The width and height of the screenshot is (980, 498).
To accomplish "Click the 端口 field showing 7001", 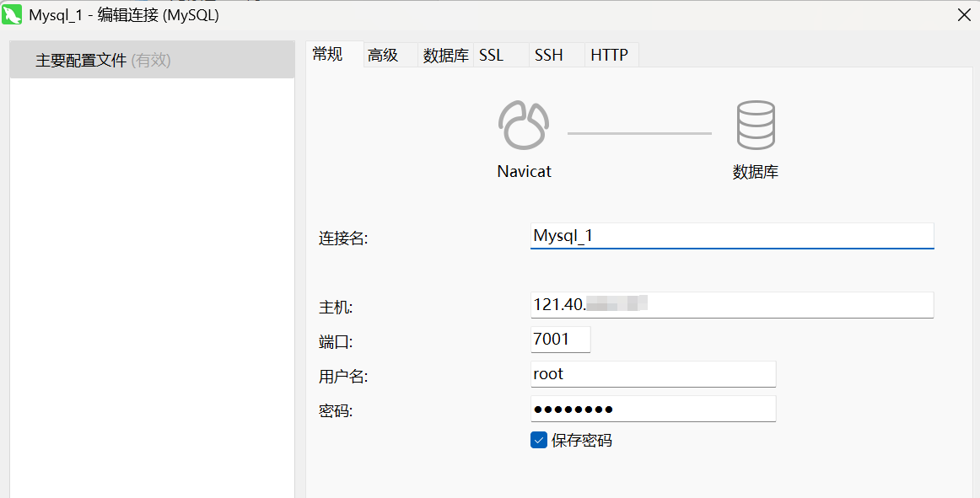I will [x=561, y=340].
